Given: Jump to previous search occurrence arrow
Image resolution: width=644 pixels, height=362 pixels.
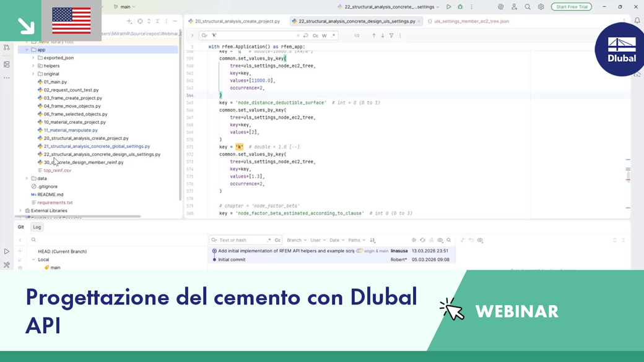Looking at the screenshot, I should tap(374, 36).
